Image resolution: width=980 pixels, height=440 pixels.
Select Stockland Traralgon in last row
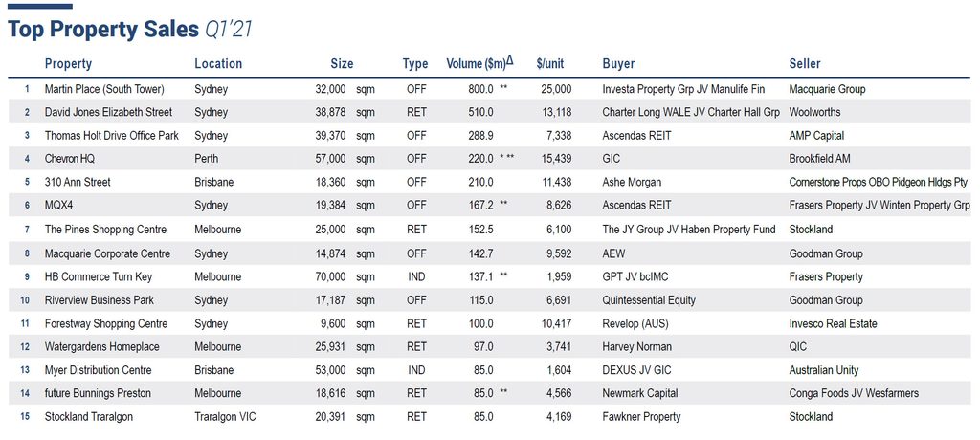point(89,417)
